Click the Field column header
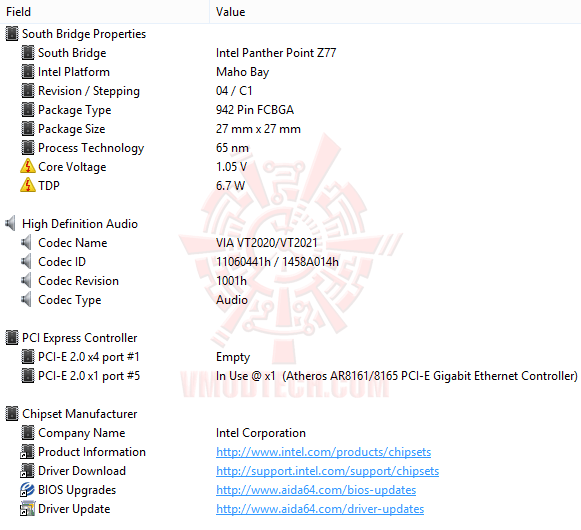 coord(105,12)
